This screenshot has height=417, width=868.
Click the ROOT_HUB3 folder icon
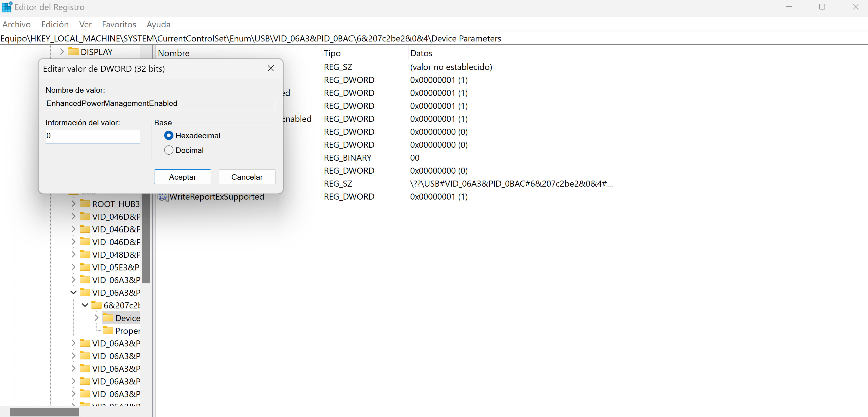[85, 204]
